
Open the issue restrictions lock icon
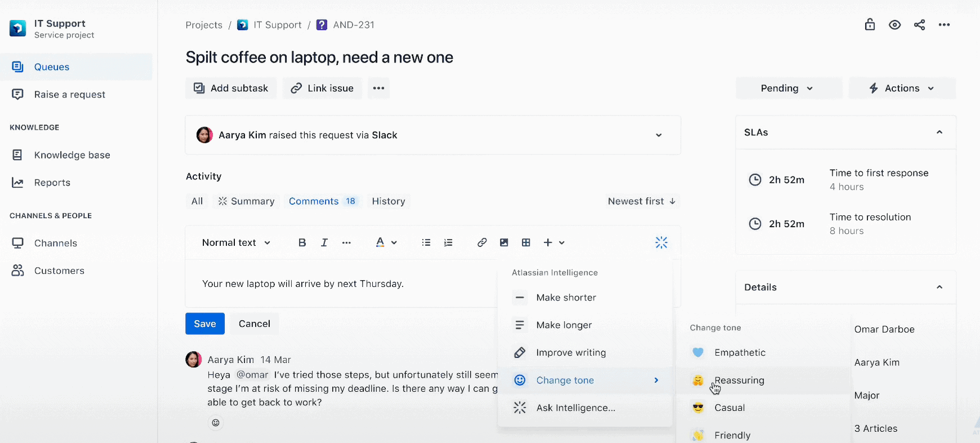tap(870, 25)
